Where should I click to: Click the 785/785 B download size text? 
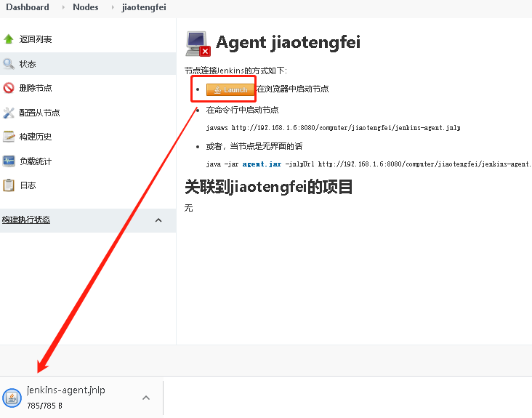tap(44, 406)
